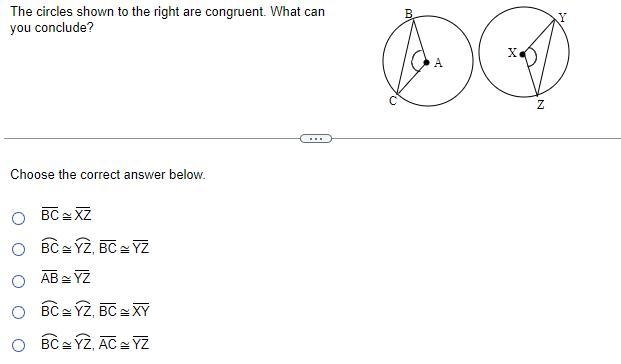
Task: Expand the three-dot divider handle
Action: (316, 139)
